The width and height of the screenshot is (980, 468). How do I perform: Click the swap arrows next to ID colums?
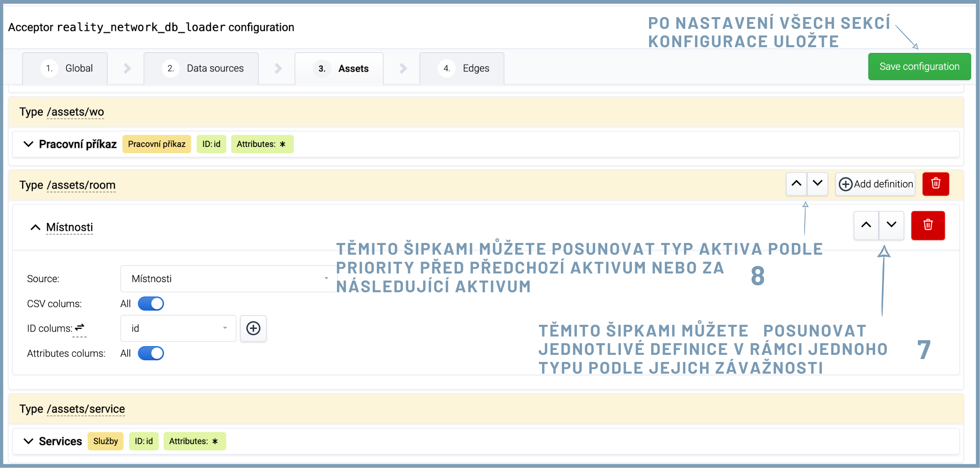[79, 327]
